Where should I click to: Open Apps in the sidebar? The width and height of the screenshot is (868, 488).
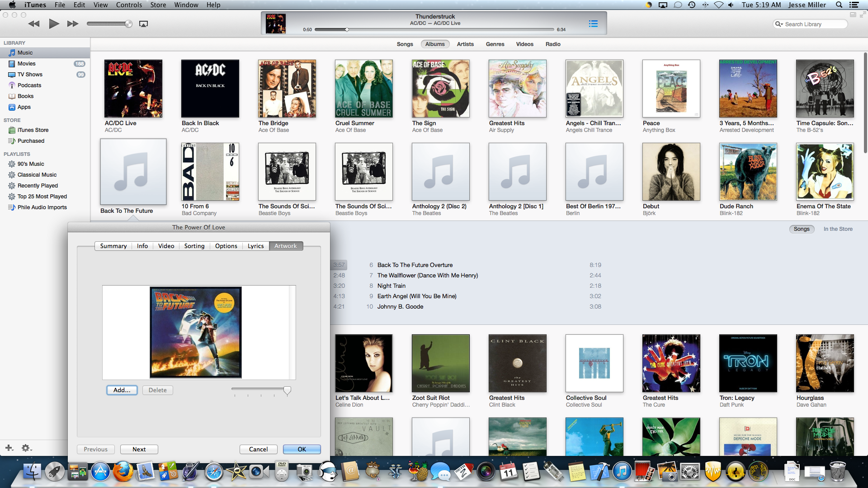[45, 107]
